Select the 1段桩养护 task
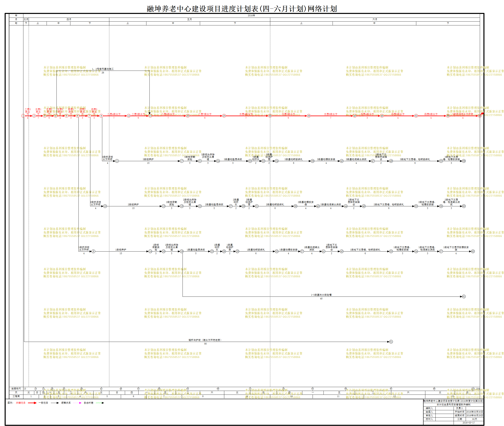The image size is (504, 426). coord(121,250)
